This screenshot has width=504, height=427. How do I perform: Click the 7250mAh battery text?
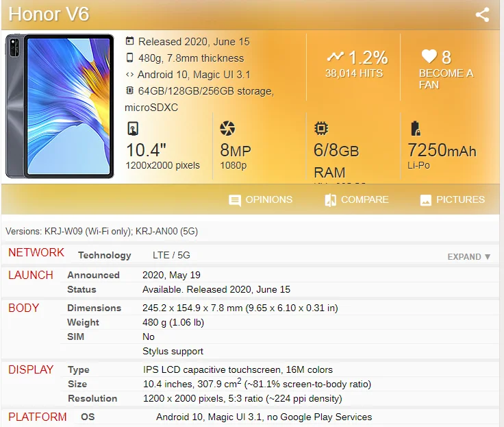[442, 150]
